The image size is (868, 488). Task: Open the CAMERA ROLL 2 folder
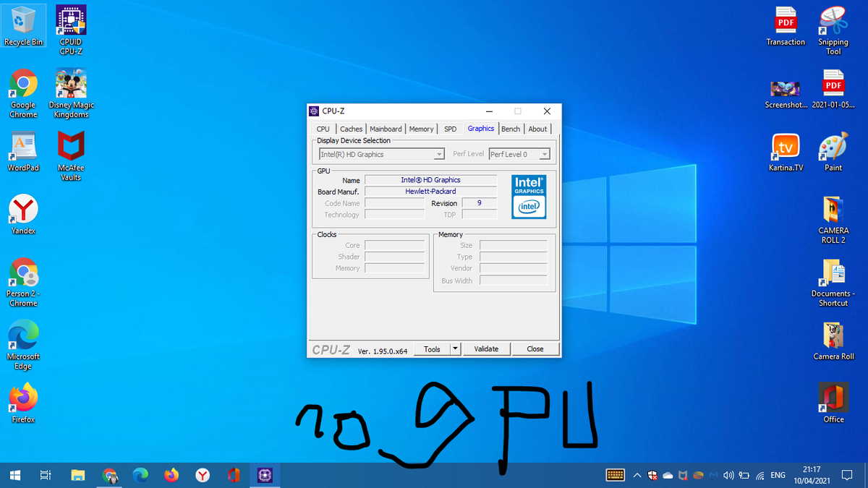[x=833, y=220]
